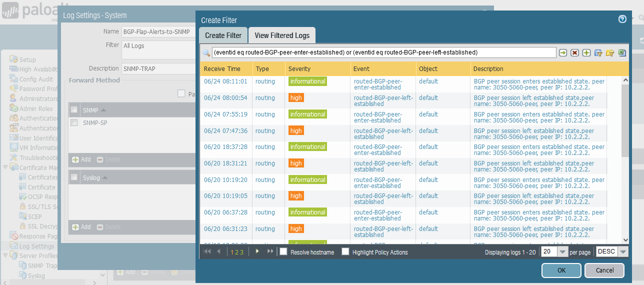Open the Create Filter dialog help icon
This screenshot has height=285, width=644.
pyautogui.click(x=622, y=19)
